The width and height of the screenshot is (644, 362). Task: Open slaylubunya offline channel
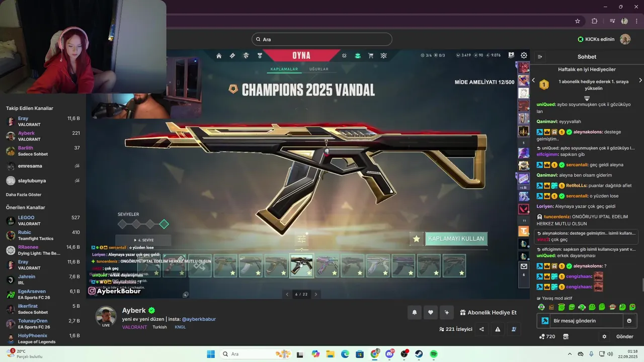43,180
